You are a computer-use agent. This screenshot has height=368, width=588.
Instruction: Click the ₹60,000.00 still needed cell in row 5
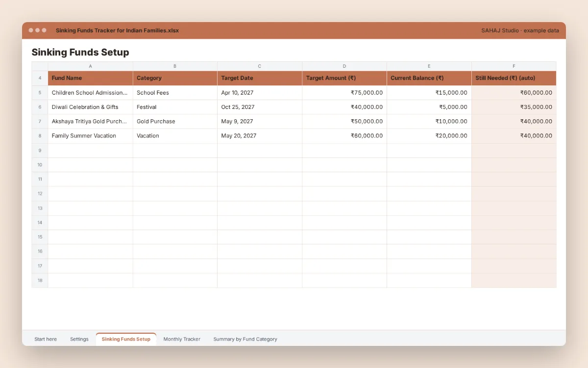514,93
